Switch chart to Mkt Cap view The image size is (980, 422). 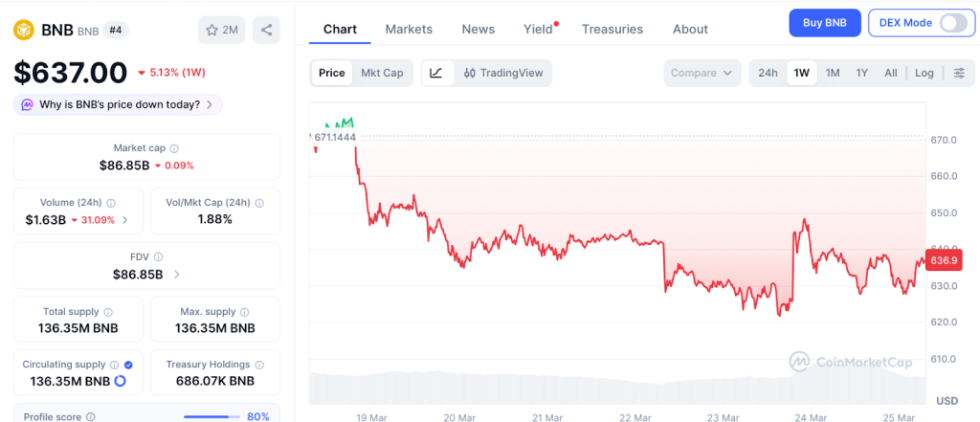pos(382,73)
